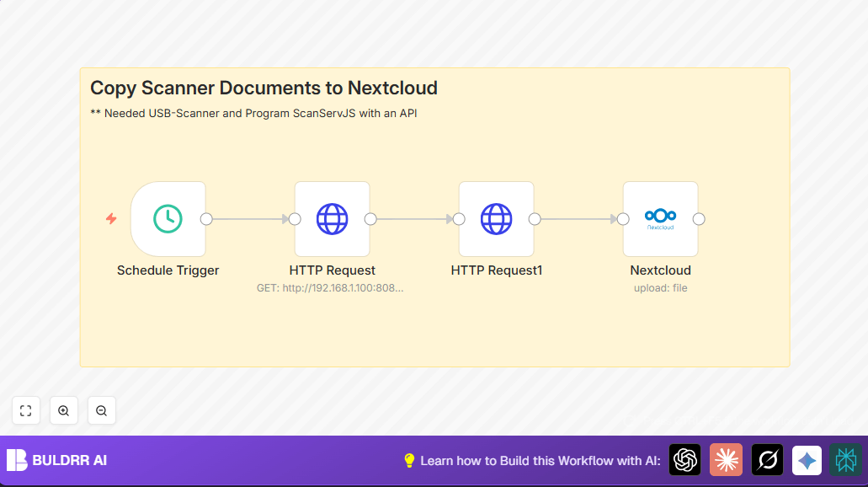Click the Schedule Trigger output connector
Viewport: 868px width, 487px height.
tap(206, 219)
